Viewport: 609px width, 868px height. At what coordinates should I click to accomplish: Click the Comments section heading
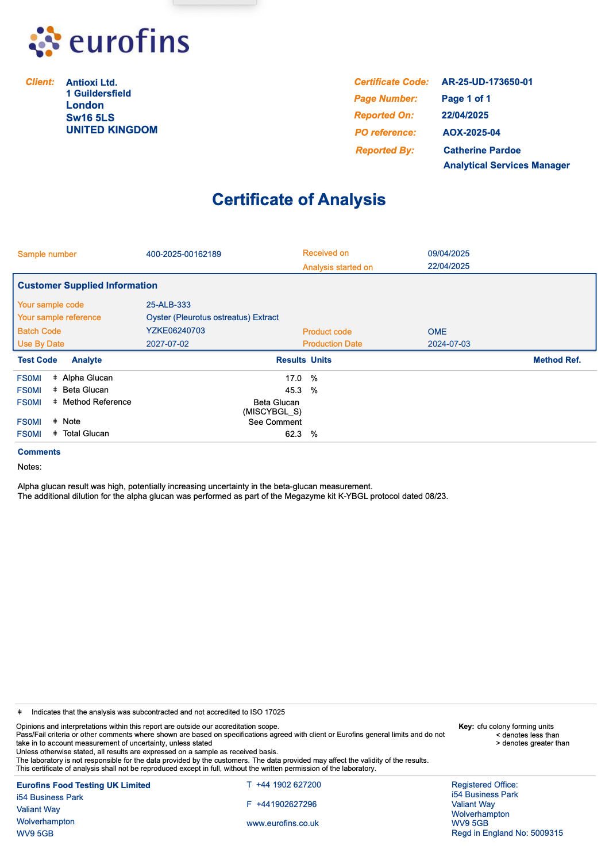(x=39, y=452)
